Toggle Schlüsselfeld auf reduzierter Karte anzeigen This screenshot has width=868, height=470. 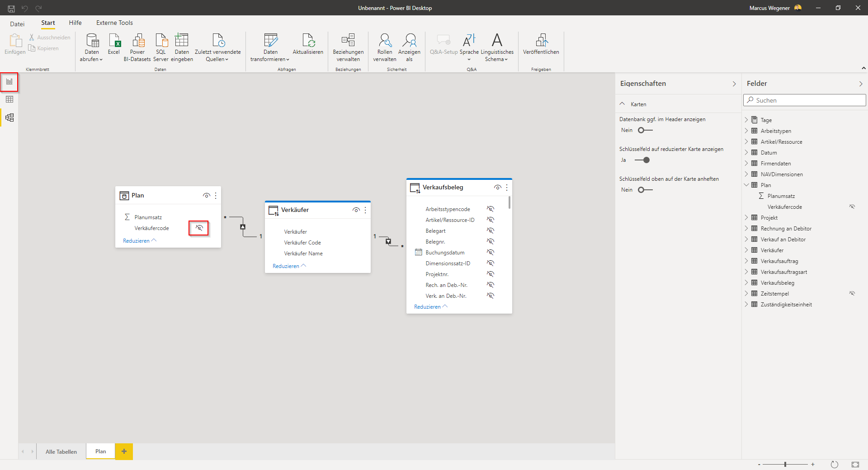[642, 160]
